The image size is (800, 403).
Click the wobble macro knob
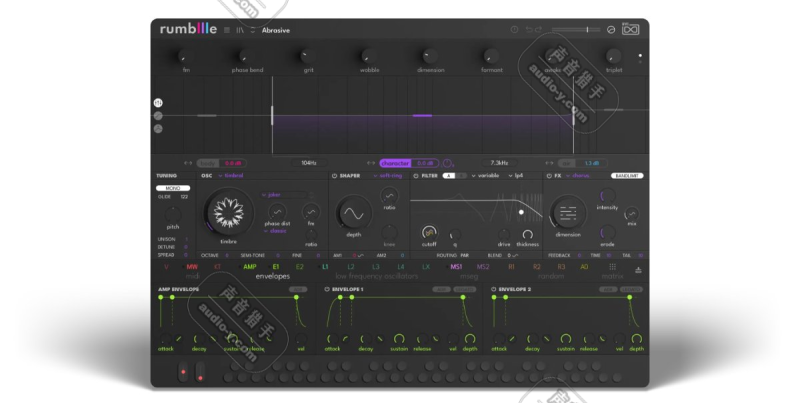(367, 56)
